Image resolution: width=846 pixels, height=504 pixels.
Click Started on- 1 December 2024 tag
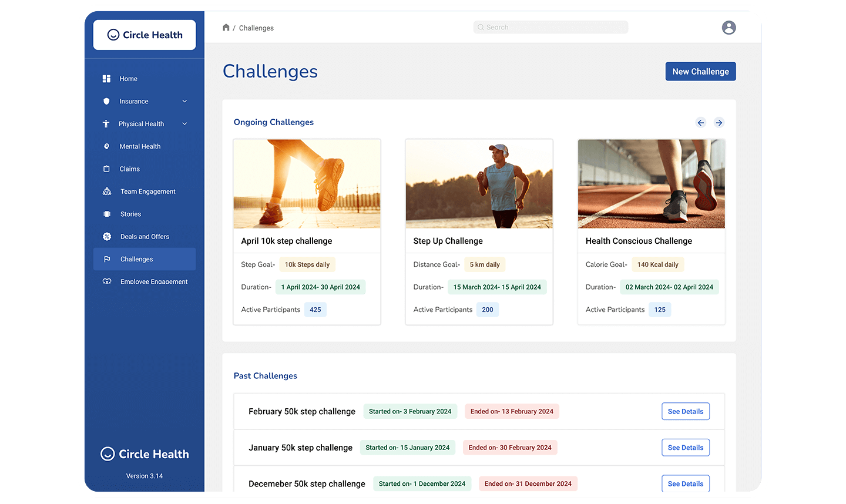pyautogui.click(x=422, y=483)
